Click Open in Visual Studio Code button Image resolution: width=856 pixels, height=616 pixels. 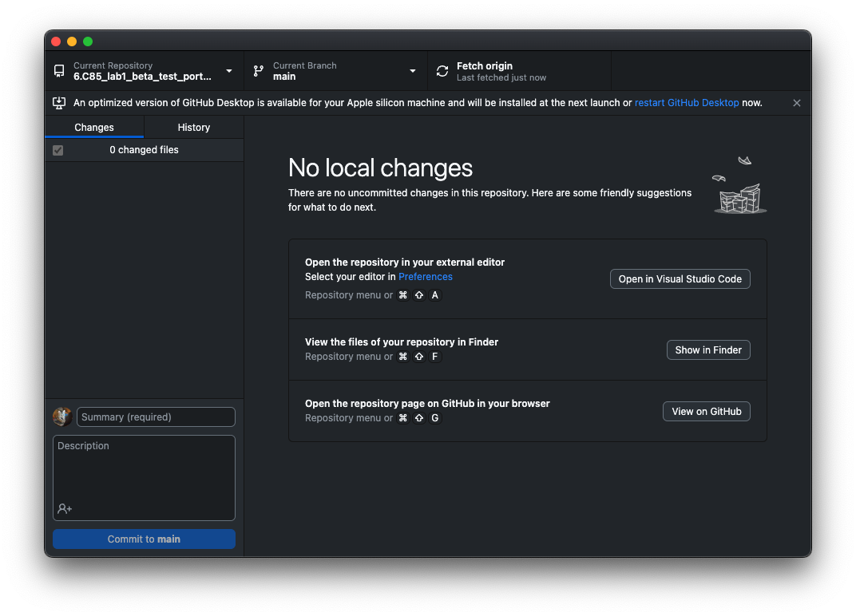tap(680, 279)
